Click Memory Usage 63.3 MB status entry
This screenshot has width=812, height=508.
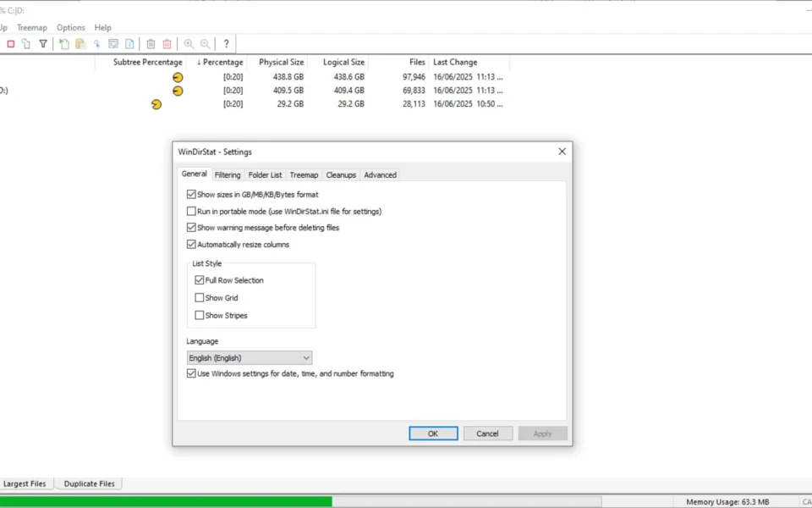coord(727,502)
